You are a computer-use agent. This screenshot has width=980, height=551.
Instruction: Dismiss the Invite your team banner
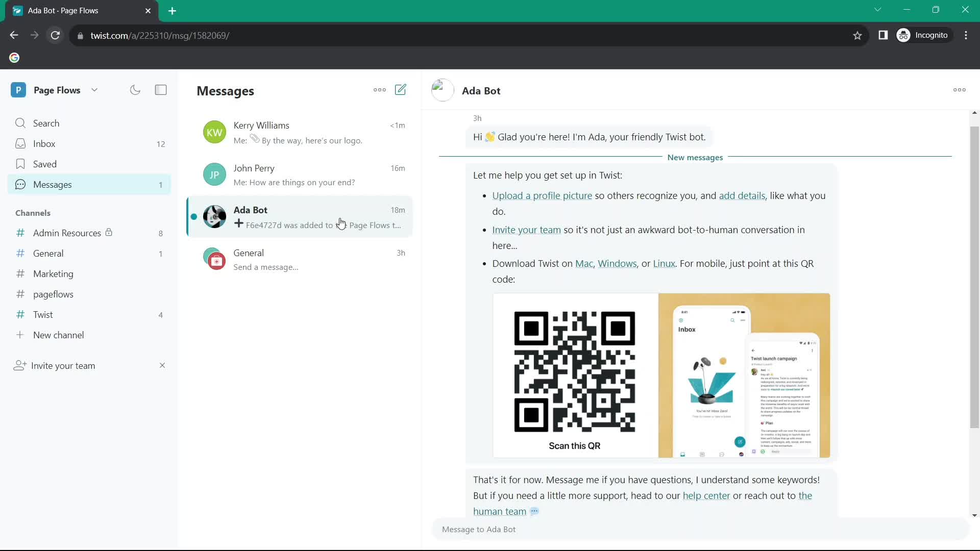pos(161,365)
